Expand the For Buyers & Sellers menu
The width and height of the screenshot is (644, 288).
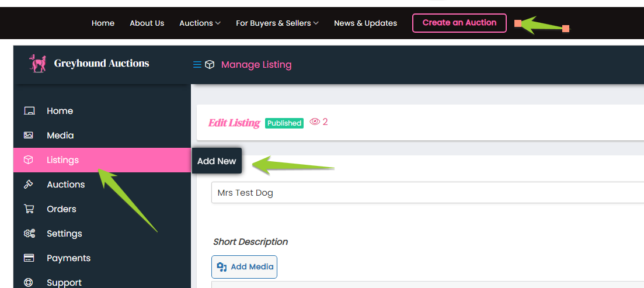pyautogui.click(x=277, y=23)
